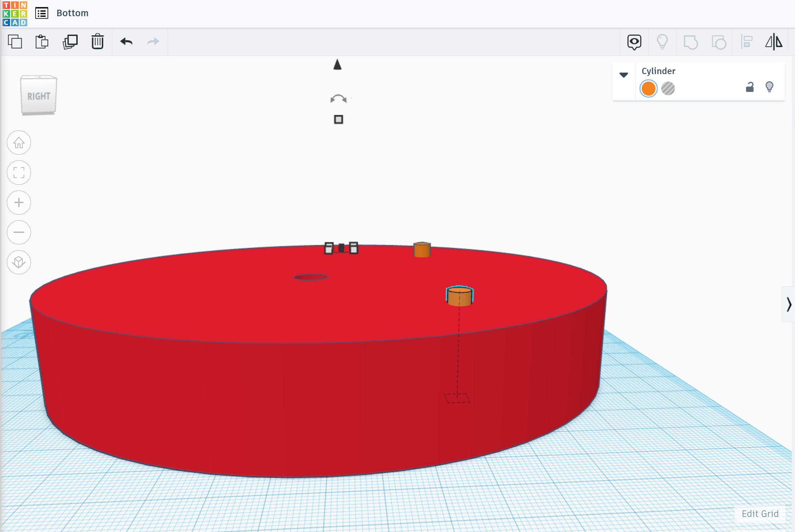Image resolution: width=795 pixels, height=532 pixels.
Task: Click the top square height handle
Action: coord(339,119)
